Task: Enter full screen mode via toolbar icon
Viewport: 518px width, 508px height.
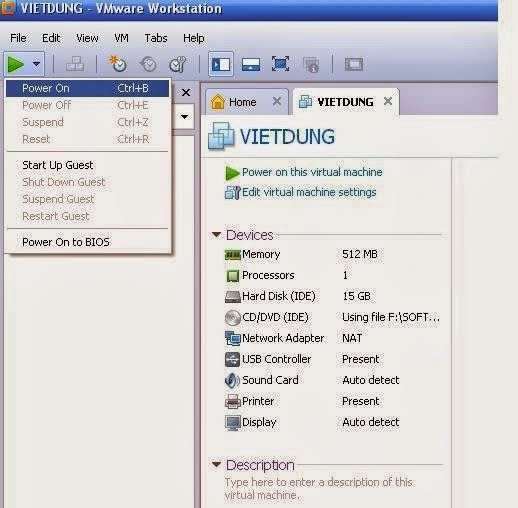Action: [280, 64]
